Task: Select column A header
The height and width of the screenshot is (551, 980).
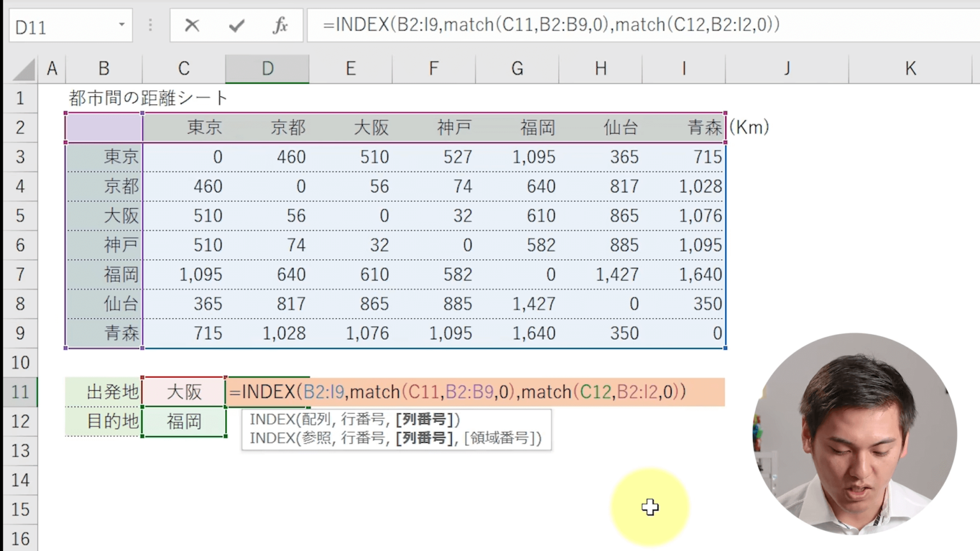Action: point(52,68)
